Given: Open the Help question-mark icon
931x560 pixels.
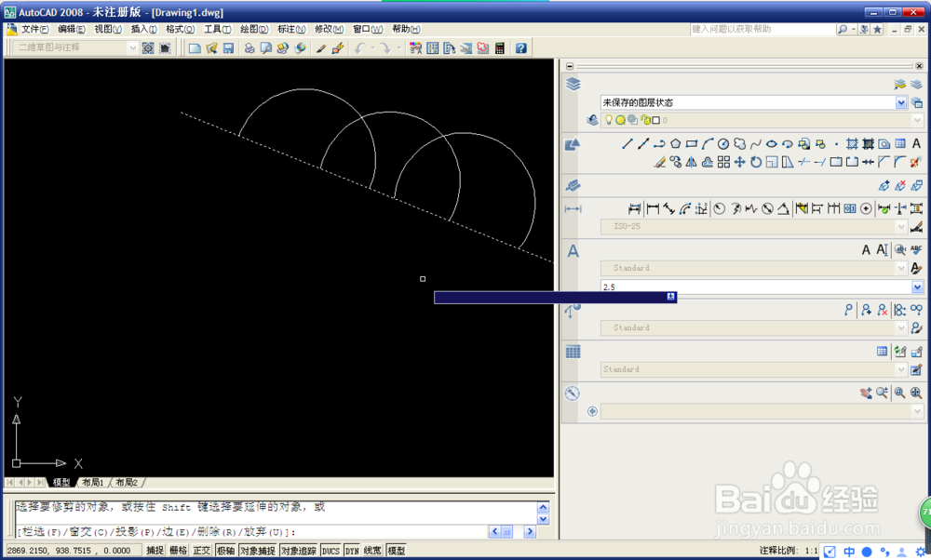Looking at the screenshot, I should coord(520,48).
